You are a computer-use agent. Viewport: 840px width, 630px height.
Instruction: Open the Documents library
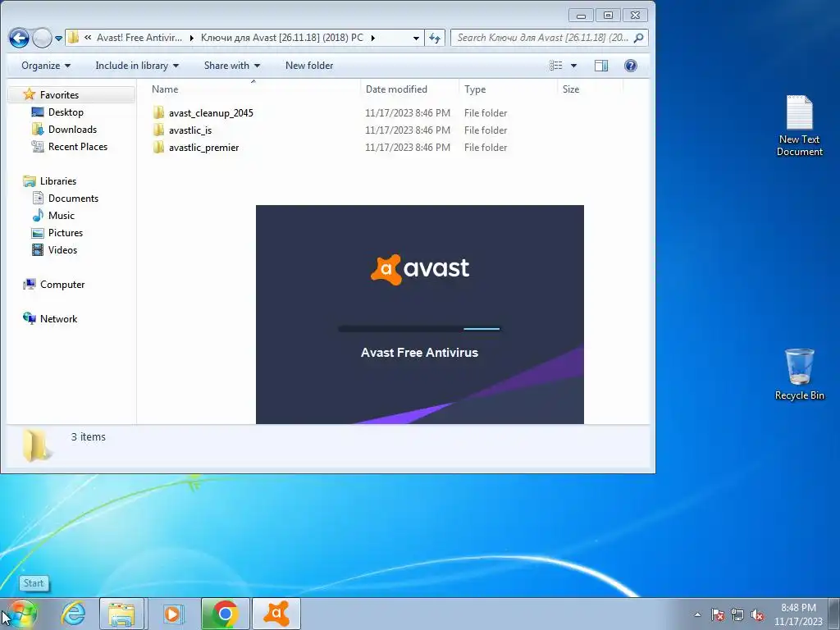73,199
